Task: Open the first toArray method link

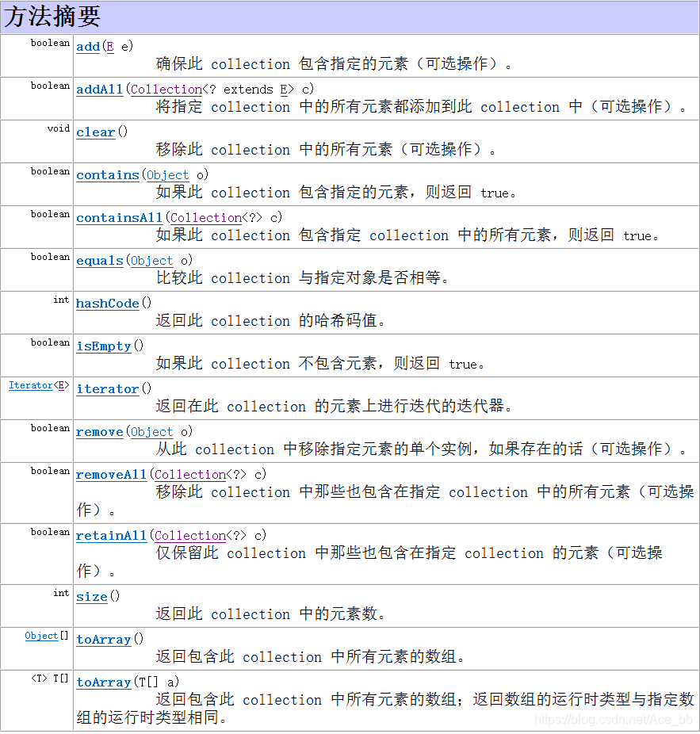Action: click(104, 640)
